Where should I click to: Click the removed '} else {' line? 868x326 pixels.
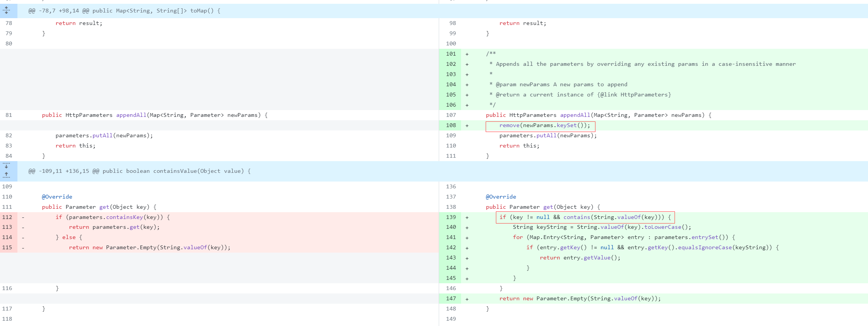(x=69, y=237)
